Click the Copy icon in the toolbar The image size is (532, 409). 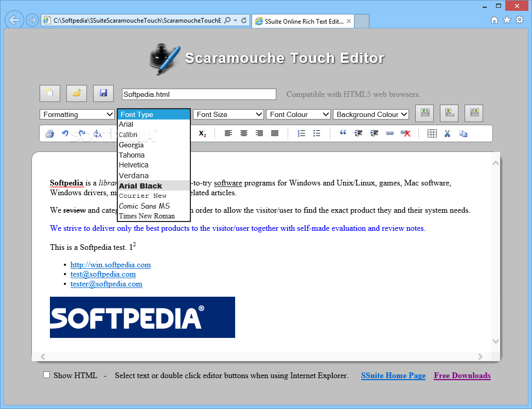click(464, 133)
